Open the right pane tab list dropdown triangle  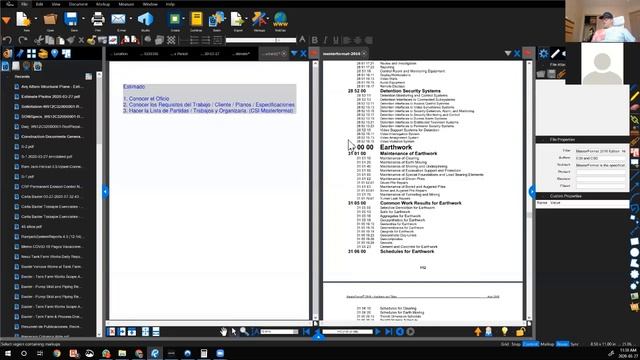click(508, 53)
